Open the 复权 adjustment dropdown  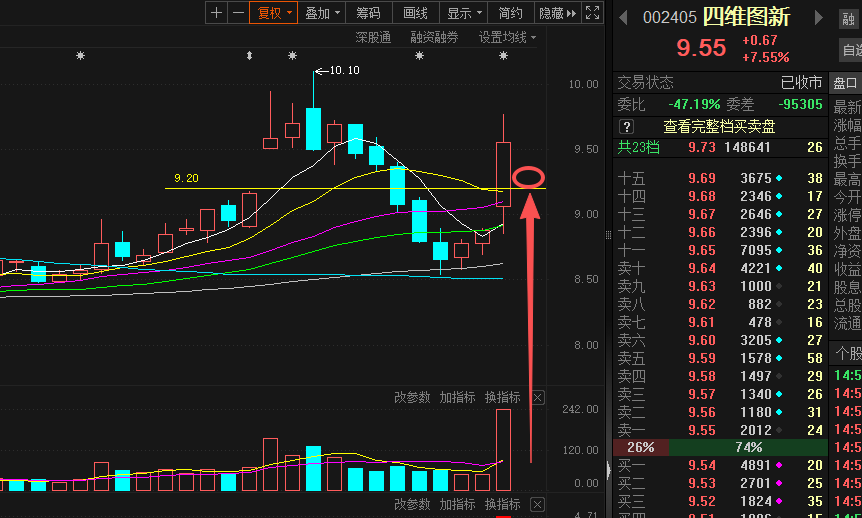[x=273, y=13]
